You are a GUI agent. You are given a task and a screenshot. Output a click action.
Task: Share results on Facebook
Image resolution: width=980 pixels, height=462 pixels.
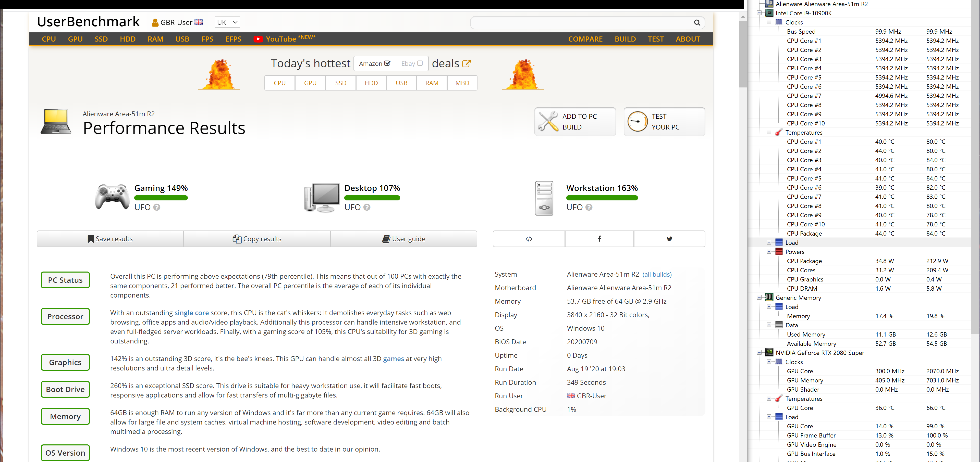coord(599,239)
